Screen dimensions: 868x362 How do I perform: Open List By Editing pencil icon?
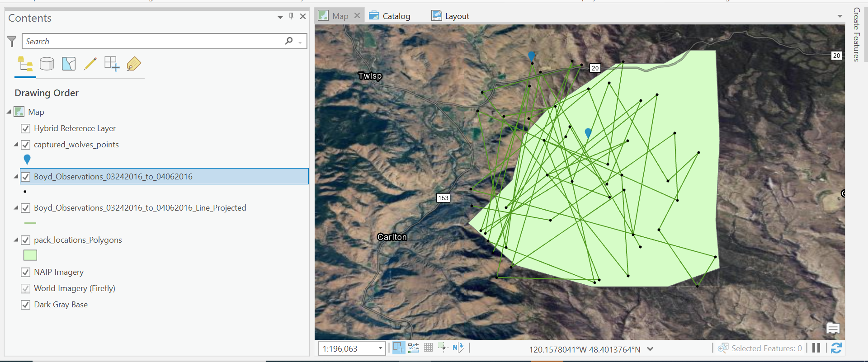[90, 64]
